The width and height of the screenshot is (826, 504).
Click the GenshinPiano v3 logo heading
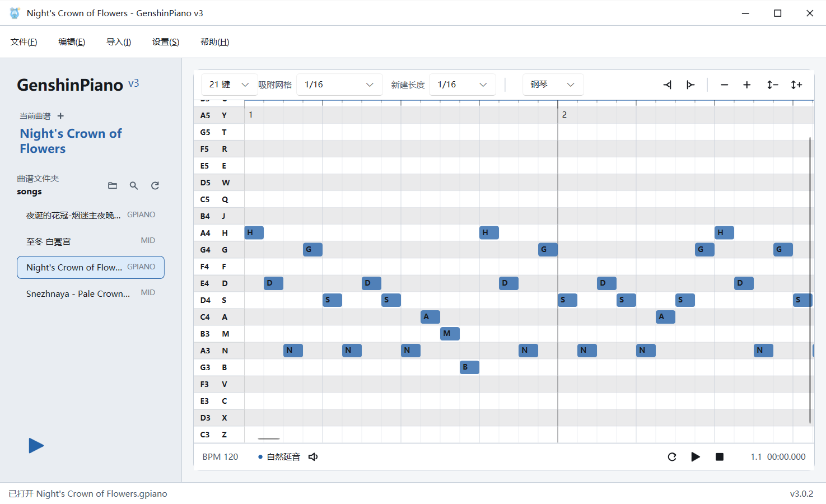coord(78,85)
